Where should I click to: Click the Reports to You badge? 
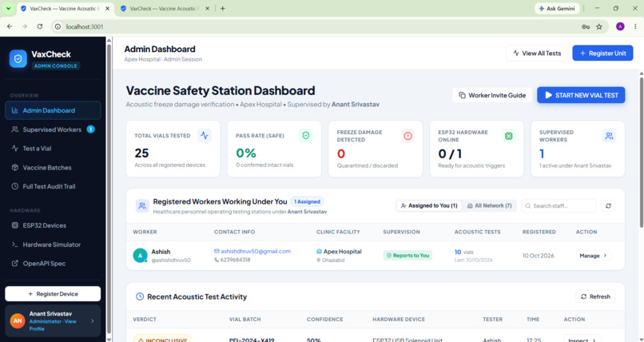[407, 256]
